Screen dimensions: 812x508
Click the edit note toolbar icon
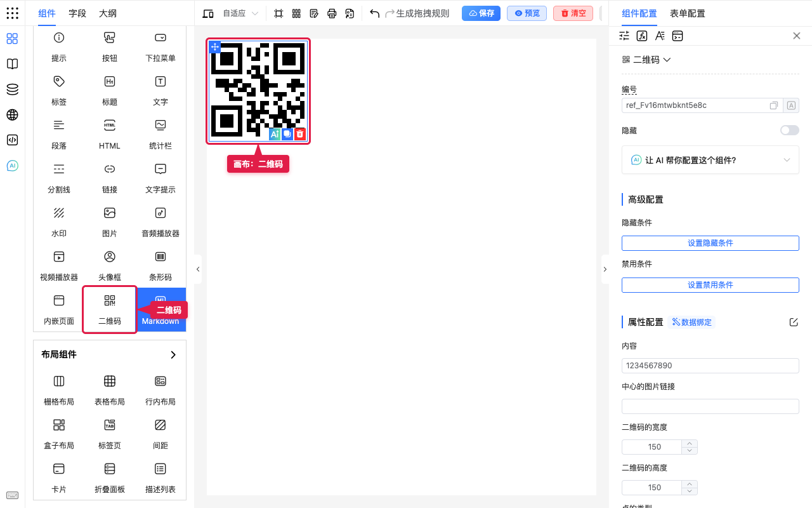coord(314,13)
